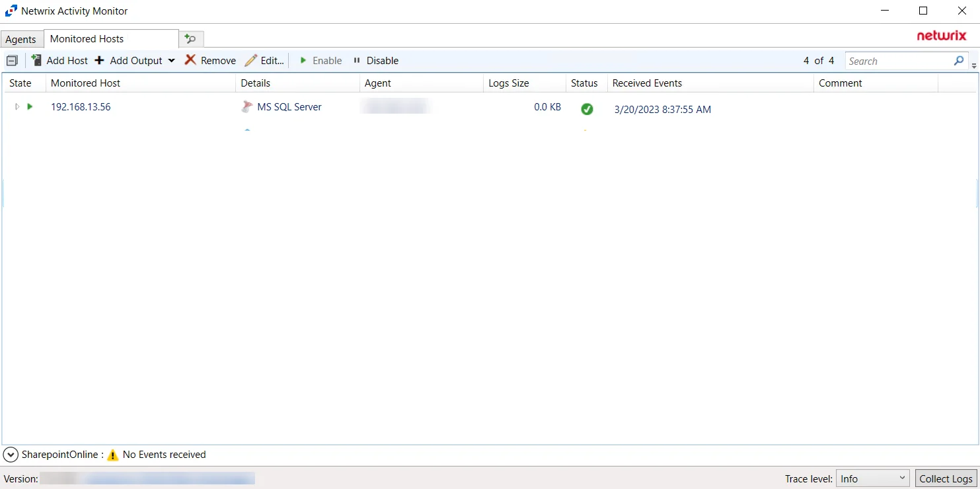Sort by Received Events column

click(x=710, y=83)
